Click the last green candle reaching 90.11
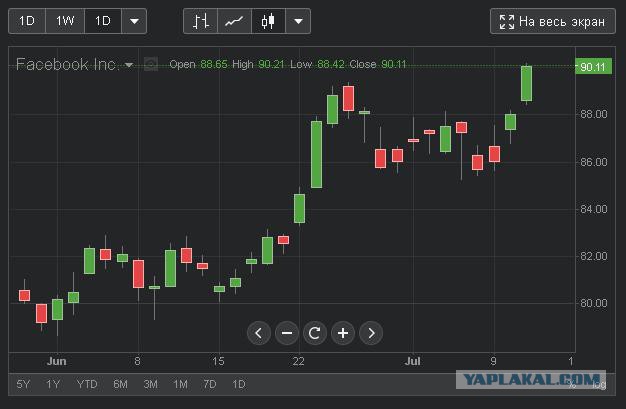626x409 pixels. pos(526,83)
